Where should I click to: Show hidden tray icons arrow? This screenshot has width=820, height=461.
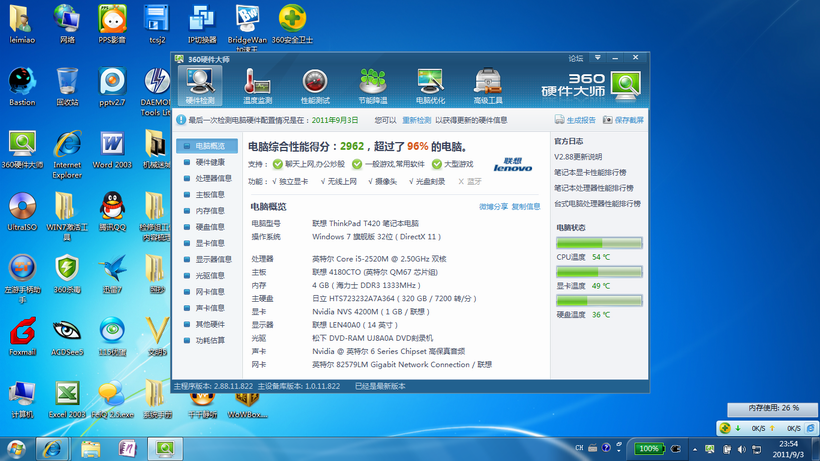click(x=694, y=449)
